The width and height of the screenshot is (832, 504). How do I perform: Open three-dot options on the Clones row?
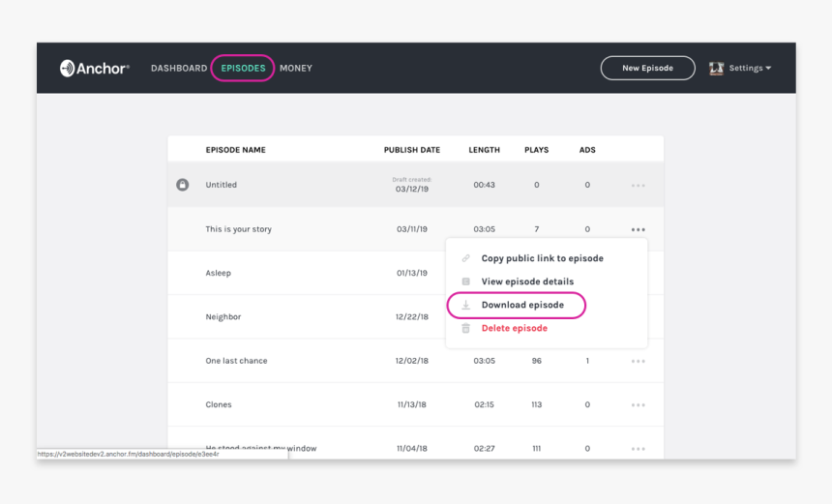[638, 405]
